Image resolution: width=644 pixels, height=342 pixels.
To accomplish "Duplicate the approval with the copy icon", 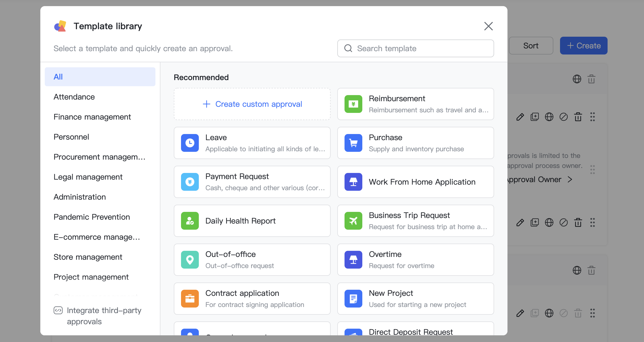I will click(534, 117).
